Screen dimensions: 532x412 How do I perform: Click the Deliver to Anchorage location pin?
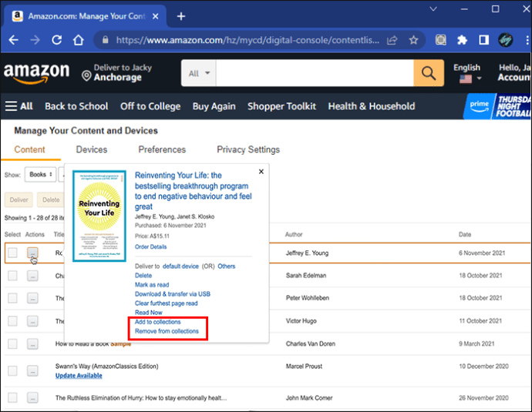pos(86,76)
